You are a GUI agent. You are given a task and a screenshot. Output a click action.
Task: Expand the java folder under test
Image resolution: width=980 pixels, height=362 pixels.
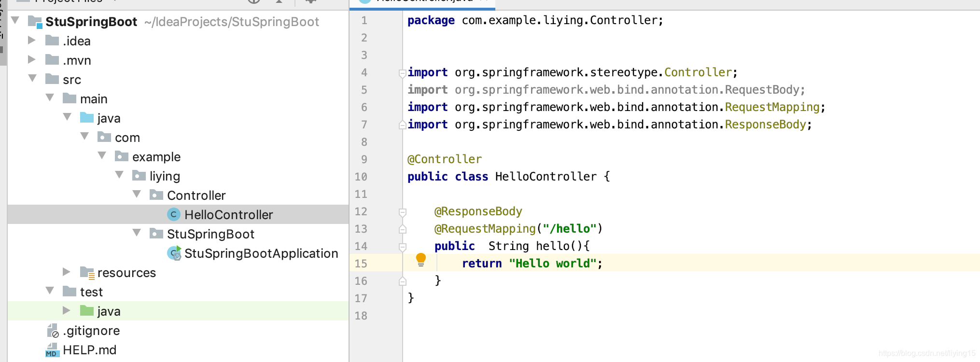click(67, 310)
